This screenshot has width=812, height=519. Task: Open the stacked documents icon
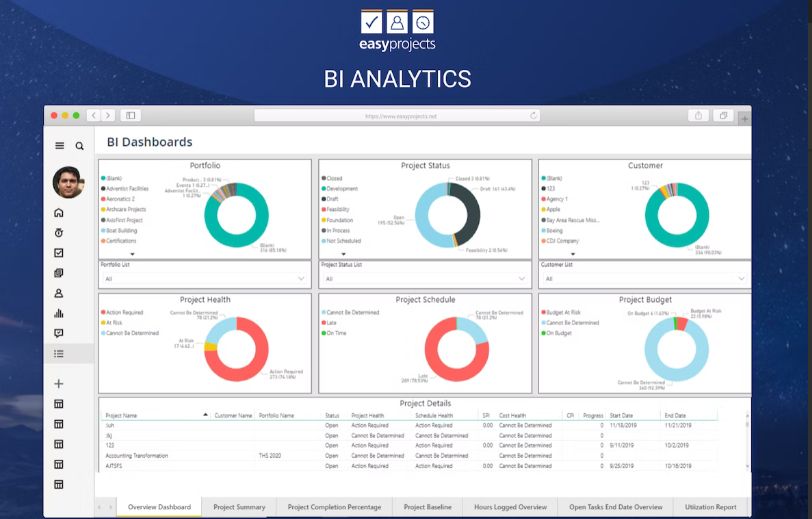coord(59,273)
